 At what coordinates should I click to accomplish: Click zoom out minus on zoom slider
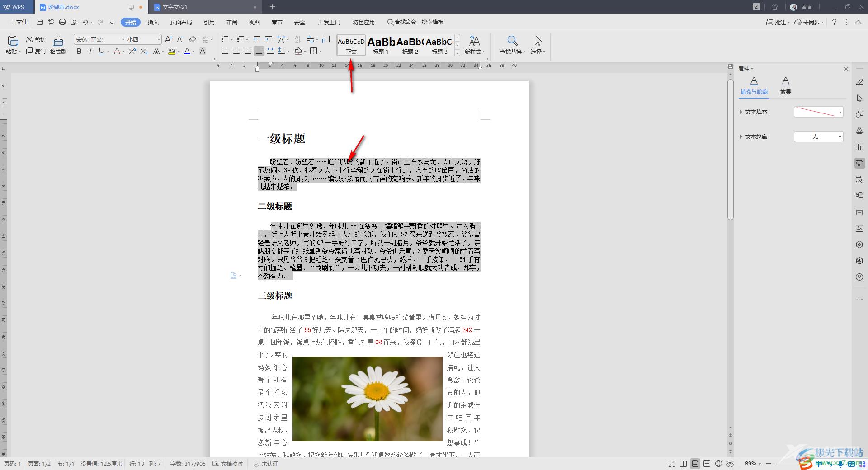(x=768, y=464)
